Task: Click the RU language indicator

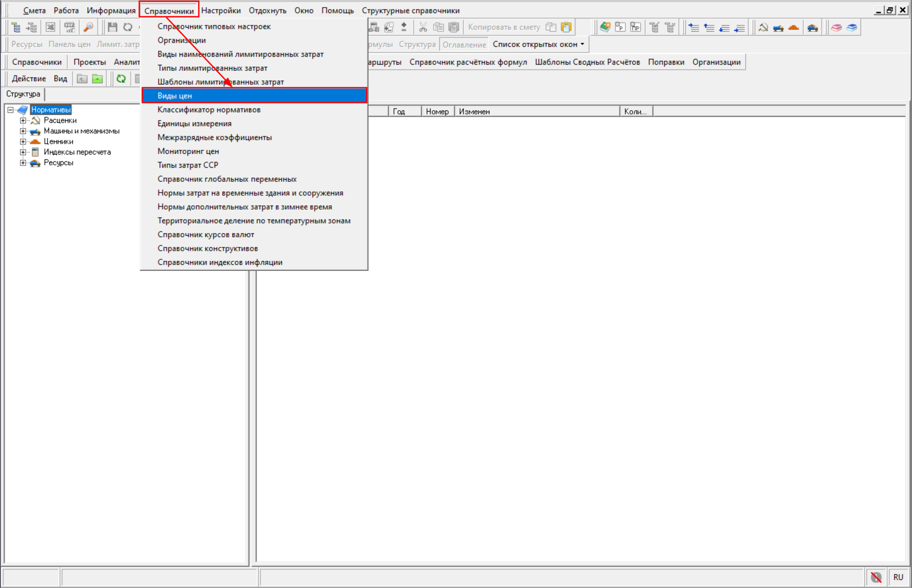Action: [898, 577]
